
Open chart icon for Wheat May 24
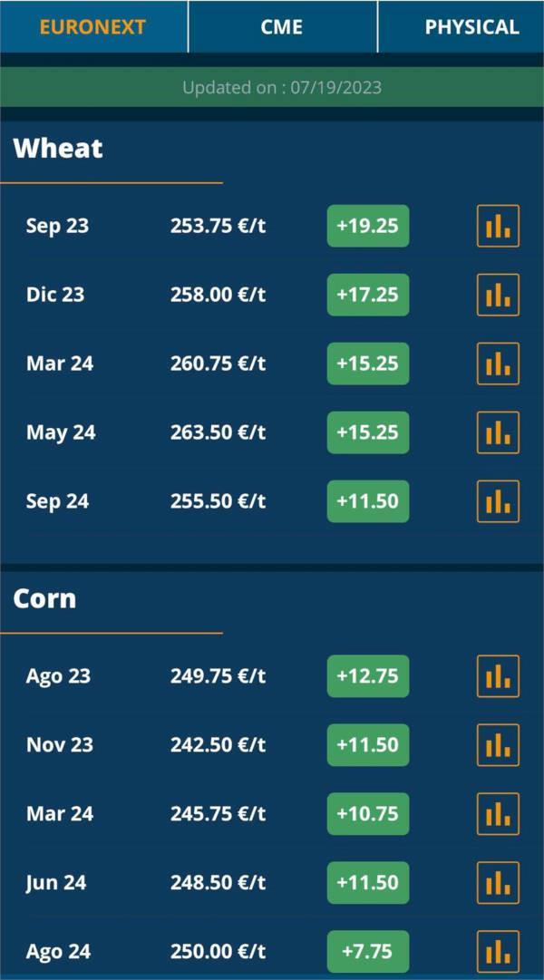(x=498, y=432)
